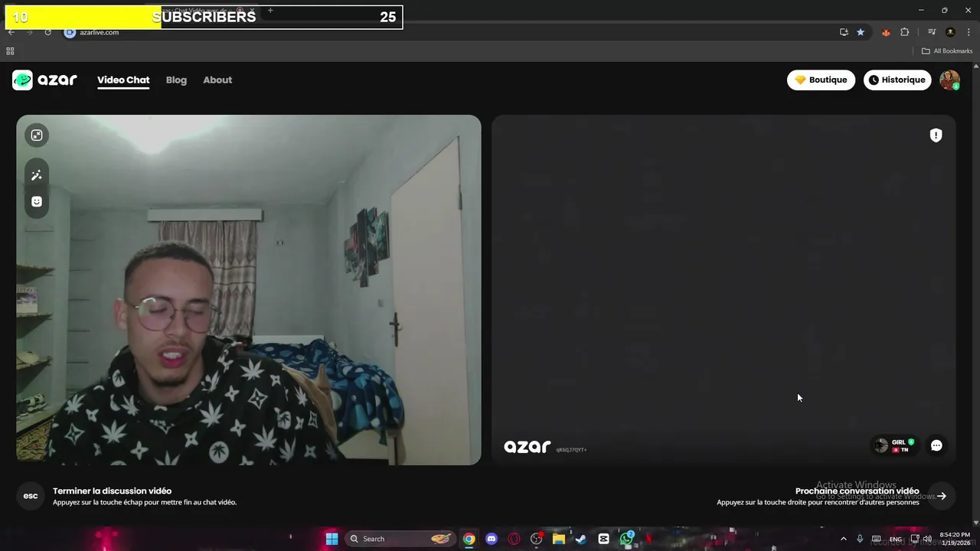Click the Chrome profile avatar in the toolbar

coord(950,32)
